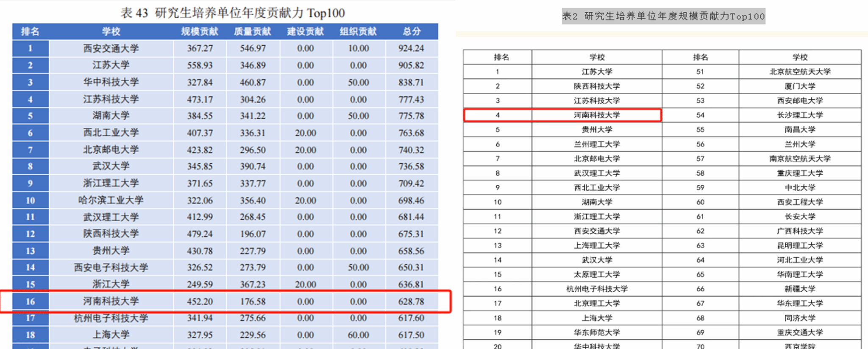
Task: Select the 质量贡献 column header
Action: point(253,31)
